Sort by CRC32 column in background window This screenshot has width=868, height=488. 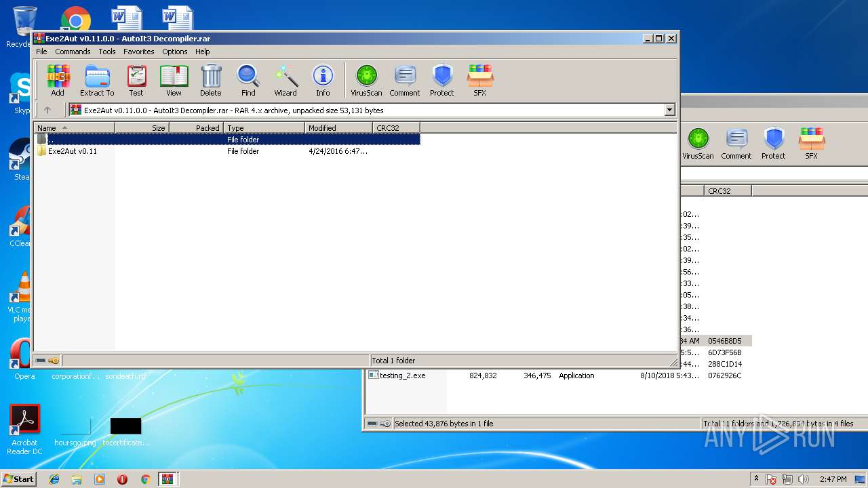[x=728, y=191]
